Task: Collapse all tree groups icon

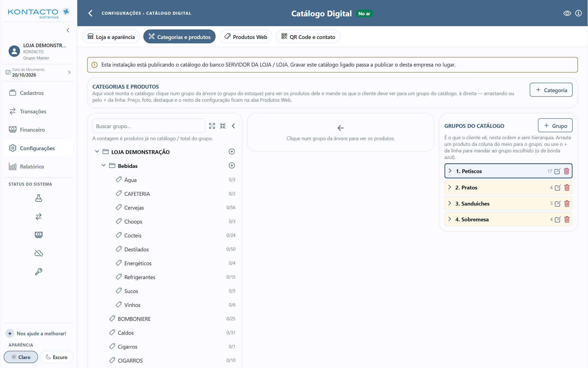Action: coord(223,126)
